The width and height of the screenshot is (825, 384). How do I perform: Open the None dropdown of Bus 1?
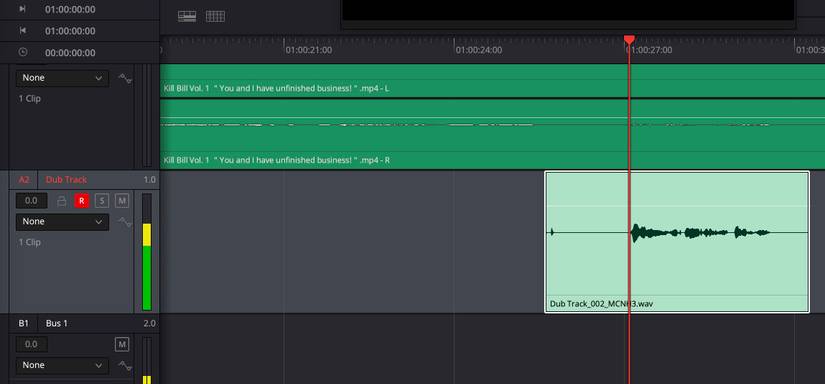tap(62, 365)
